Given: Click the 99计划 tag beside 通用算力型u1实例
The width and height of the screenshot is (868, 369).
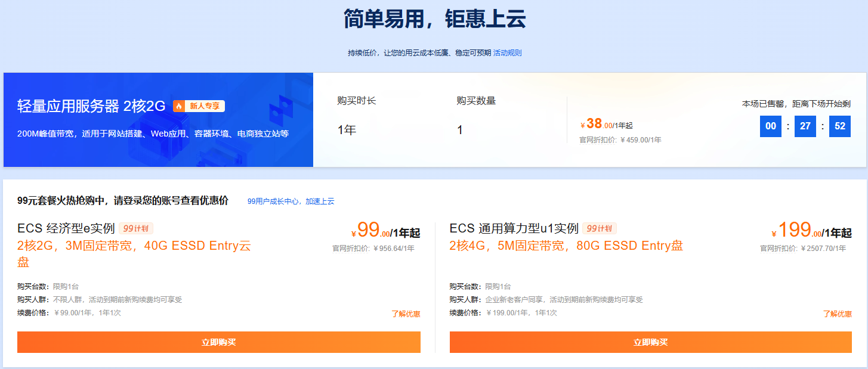Looking at the screenshot, I should click(x=600, y=228).
